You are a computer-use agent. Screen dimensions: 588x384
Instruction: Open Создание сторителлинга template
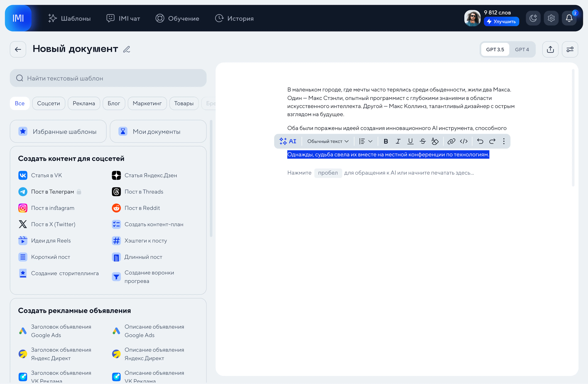[58, 273]
